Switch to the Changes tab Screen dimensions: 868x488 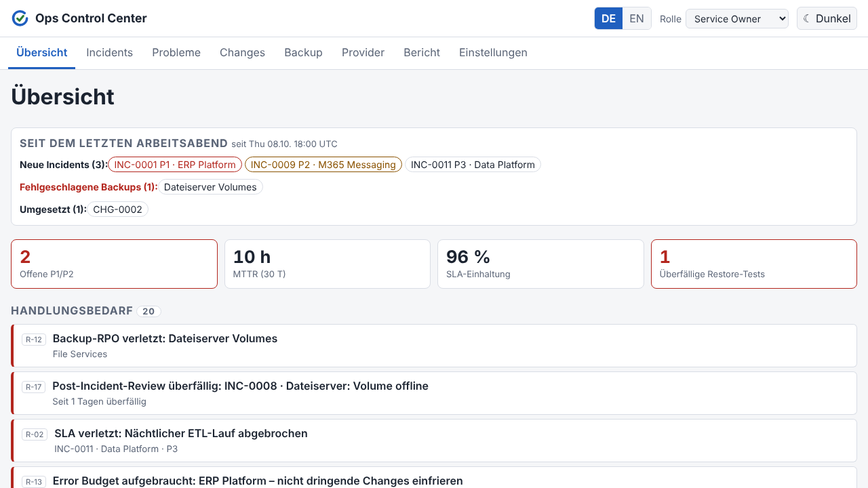coord(242,52)
